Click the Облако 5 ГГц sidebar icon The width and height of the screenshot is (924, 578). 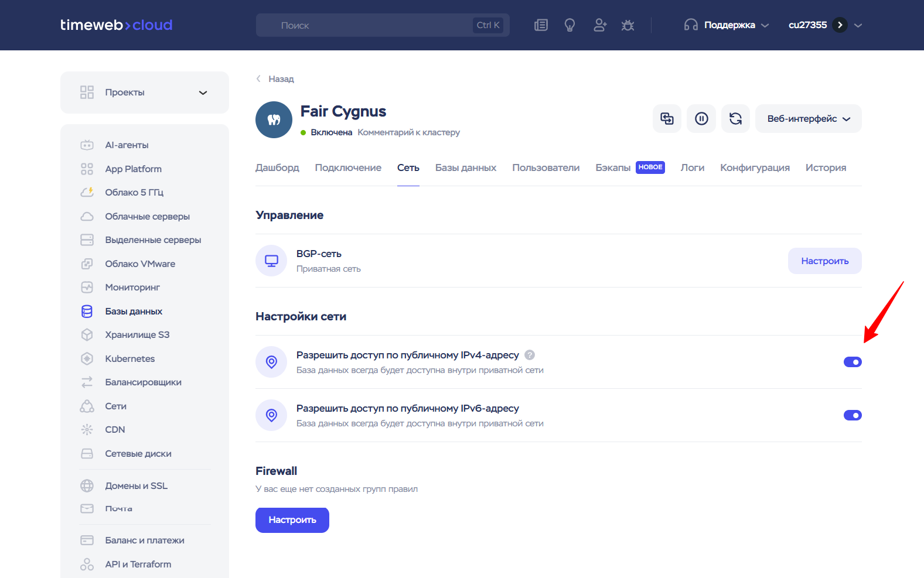tap(87, 192)
